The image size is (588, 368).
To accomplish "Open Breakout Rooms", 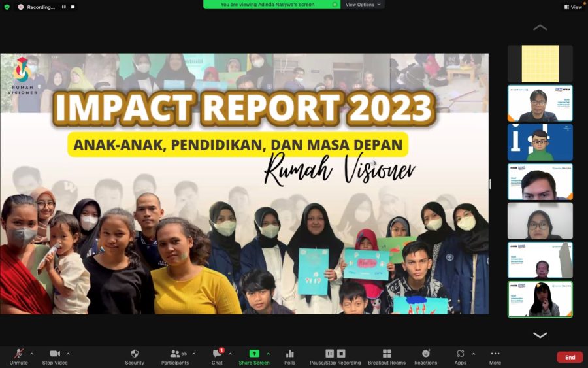I will point(387,357).
